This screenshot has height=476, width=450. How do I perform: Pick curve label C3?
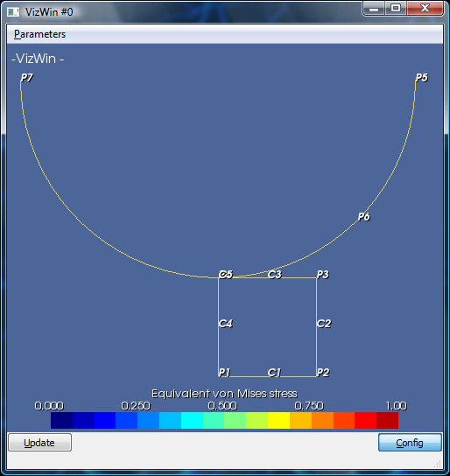(x=275, y=275)
